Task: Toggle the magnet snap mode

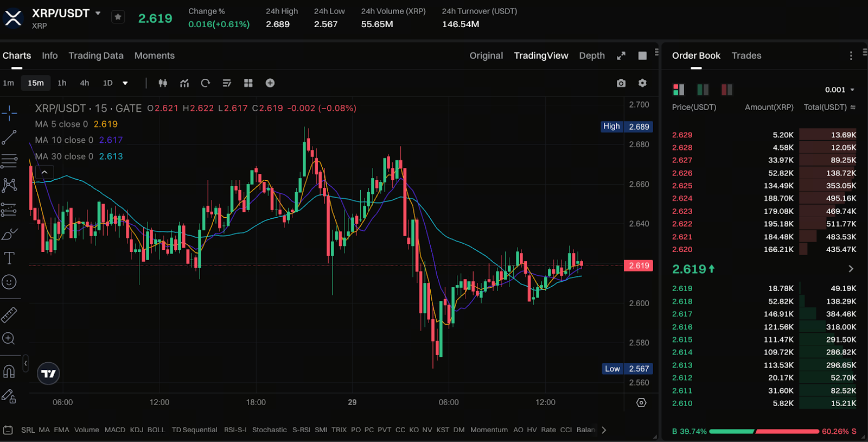Action: tap(9, 371)
